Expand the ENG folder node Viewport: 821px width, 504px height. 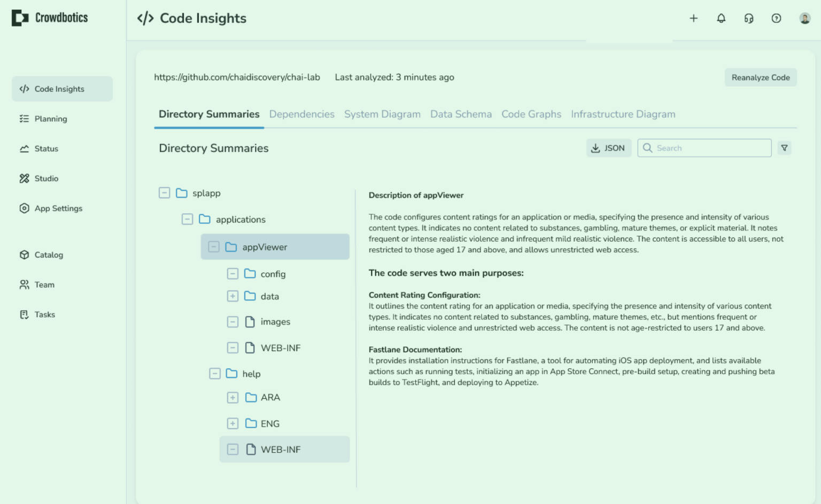point(233,424)
